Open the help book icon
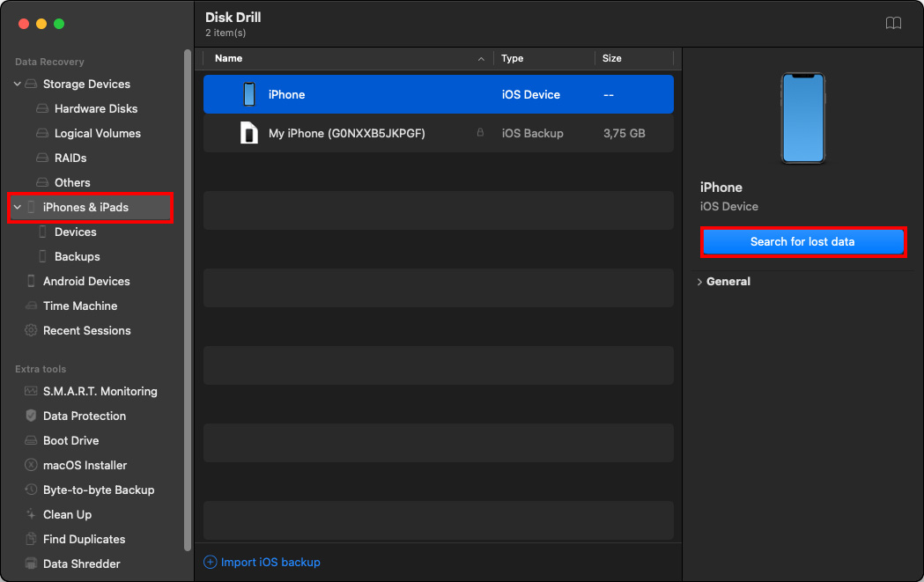This screenshot has width=924, height=582. coord(893,23)
